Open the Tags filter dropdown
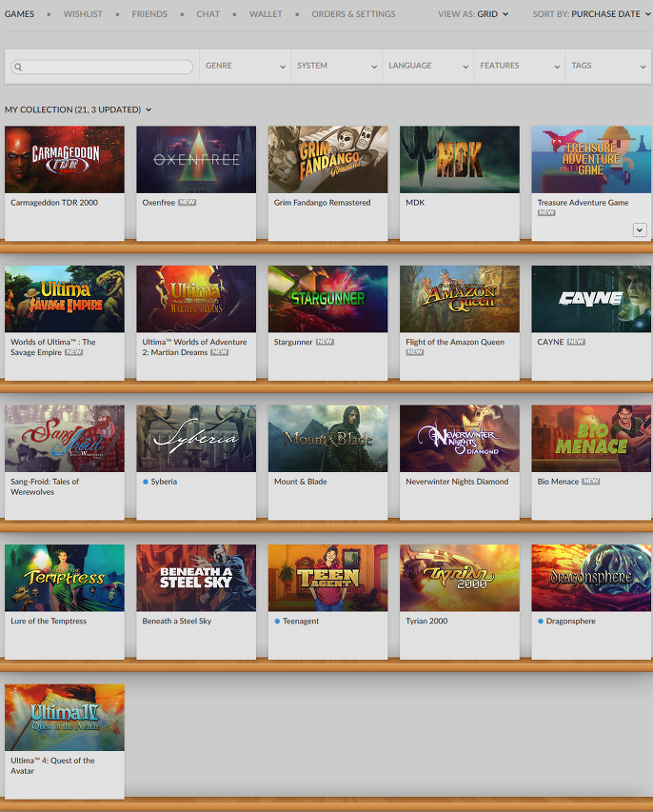This screenshot has height=812, width=653. pyautogui.click(x=608, y=66)
